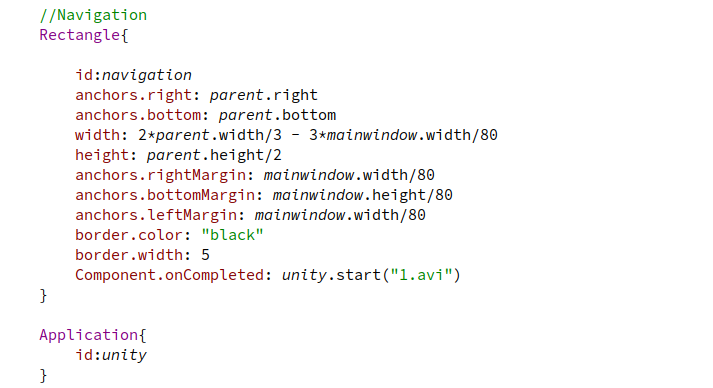Click the "black" color string

(x=232, y=235)
